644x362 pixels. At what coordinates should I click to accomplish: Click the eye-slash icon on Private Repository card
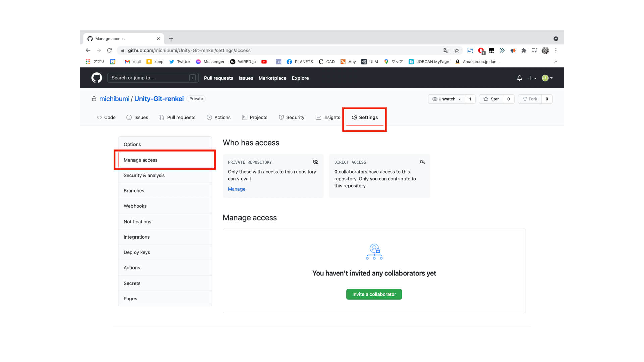click(x=315, y=162)
